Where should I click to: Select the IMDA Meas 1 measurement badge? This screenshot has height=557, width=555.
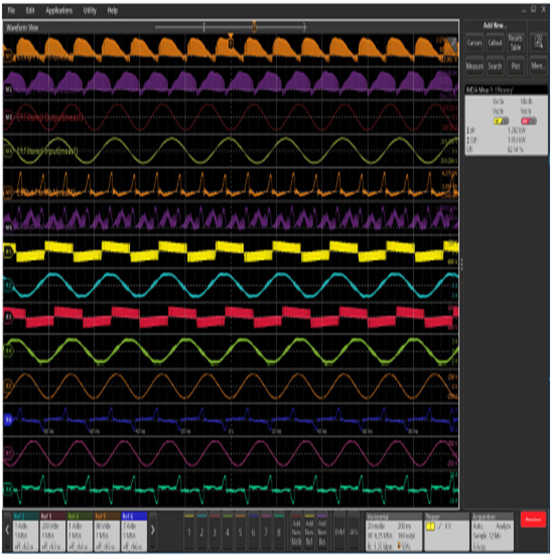point(506,120)
